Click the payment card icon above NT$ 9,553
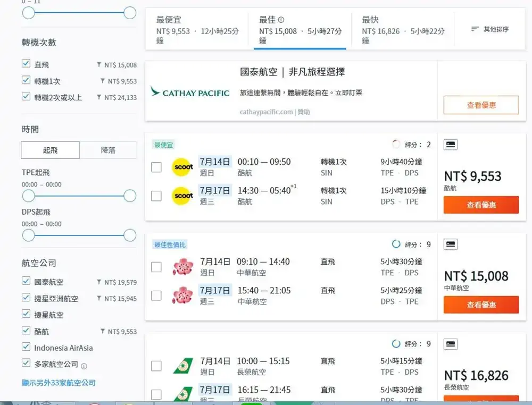The height and width of the screenshot is (405, 532). (x=451, y=145)
